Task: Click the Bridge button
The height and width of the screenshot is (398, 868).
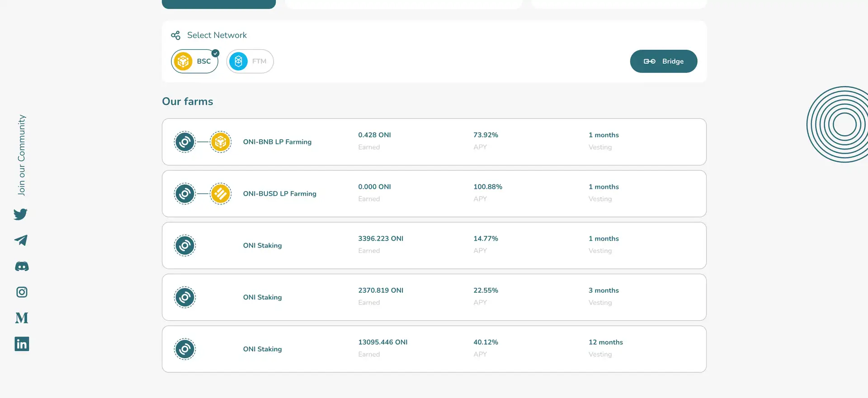Action: (663, 61)
